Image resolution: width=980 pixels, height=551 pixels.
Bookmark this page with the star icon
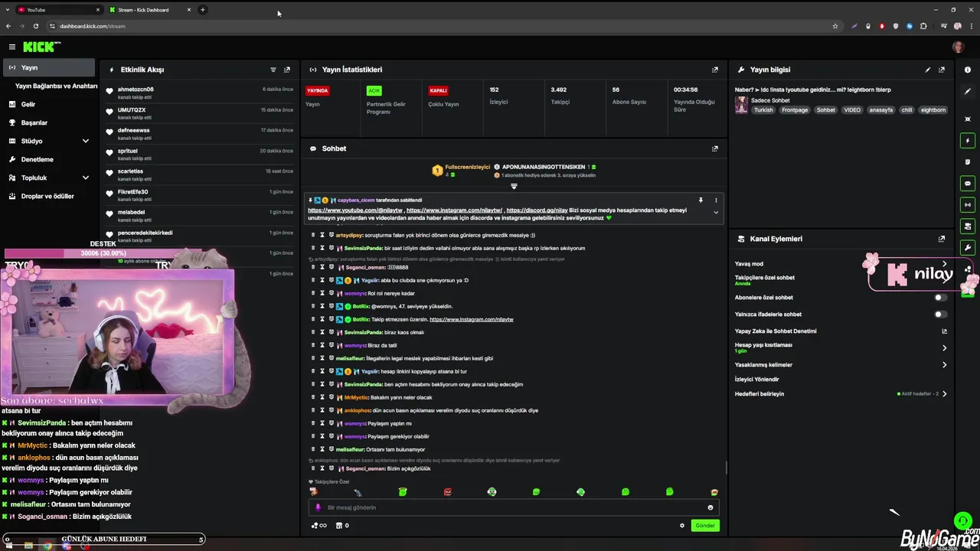tap(835, 26)
